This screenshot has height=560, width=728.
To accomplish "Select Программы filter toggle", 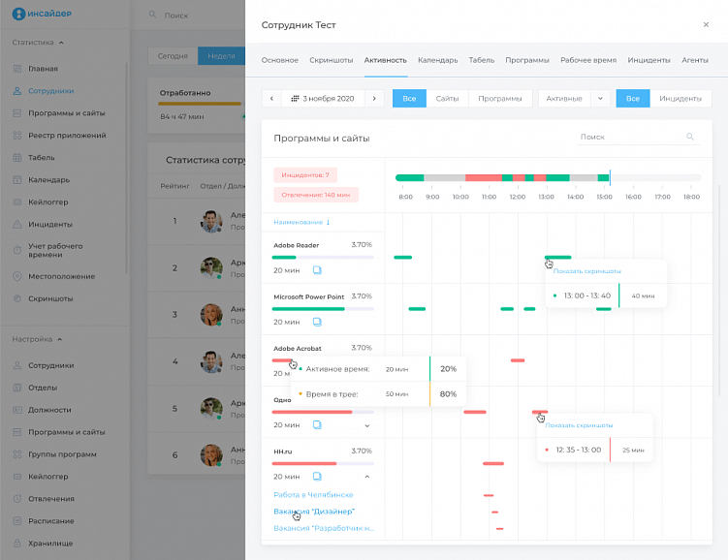I will pos(500,99).
